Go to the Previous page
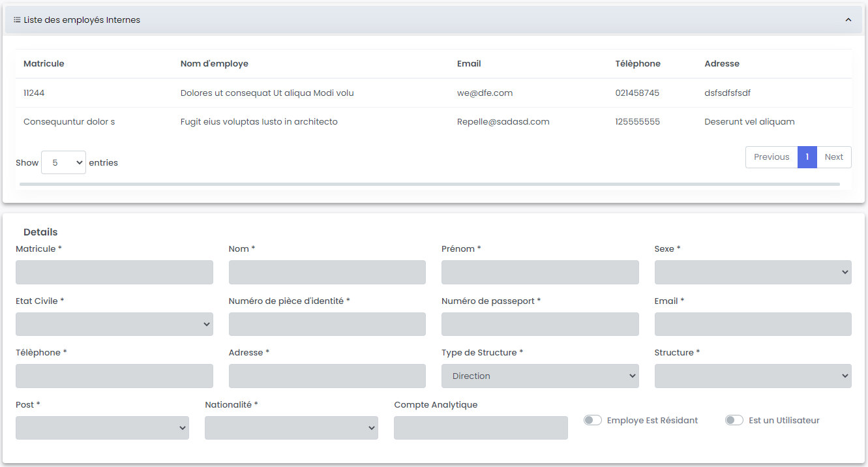Image resolution: width=868 pixels, height=467 pixels. (x=771, y=157)
